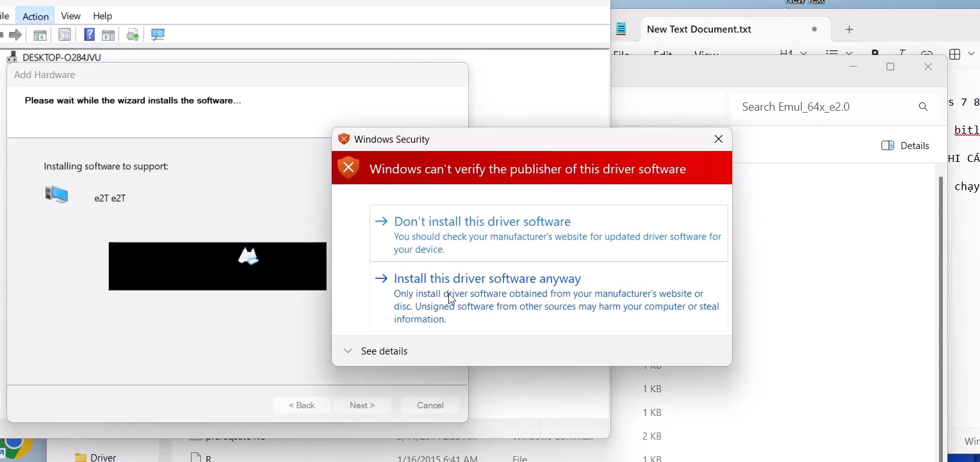Click Install this driver software anyway
Screen dimensions: 980x462
click(487, 279)
